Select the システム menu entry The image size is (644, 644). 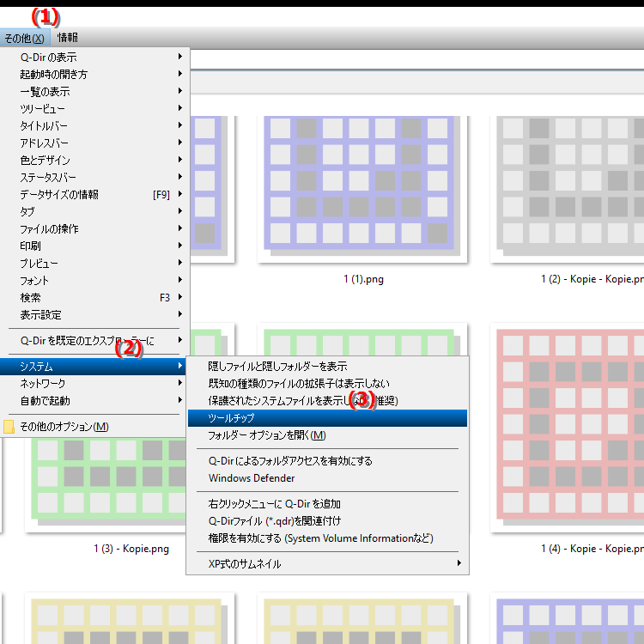94,367
